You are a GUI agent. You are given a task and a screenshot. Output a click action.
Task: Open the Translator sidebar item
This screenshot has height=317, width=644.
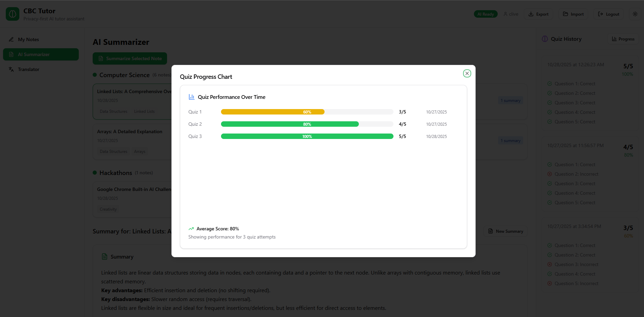(x=29, y=69)
